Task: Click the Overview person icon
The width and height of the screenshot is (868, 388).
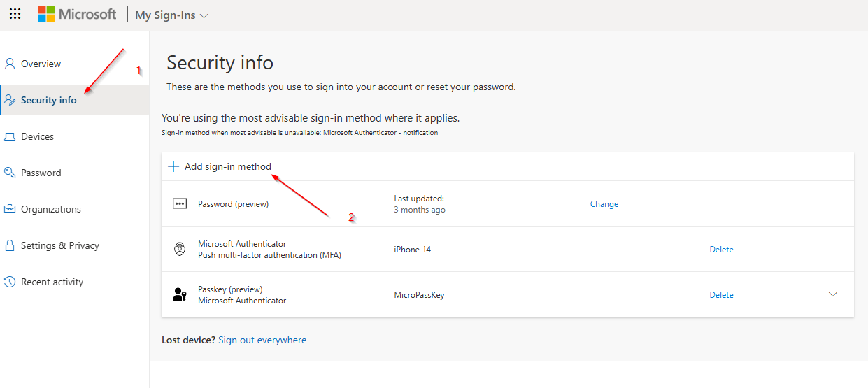Action: (10, 64)
